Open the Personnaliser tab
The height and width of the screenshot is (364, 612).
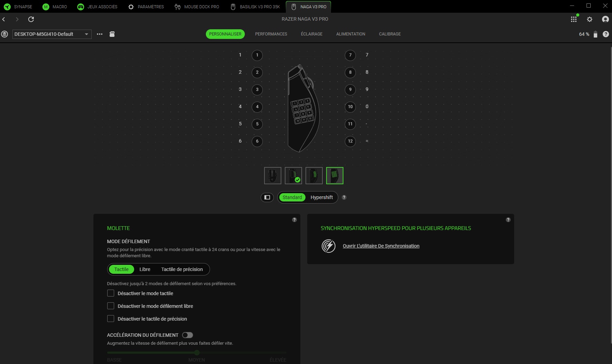pos(225,34)
